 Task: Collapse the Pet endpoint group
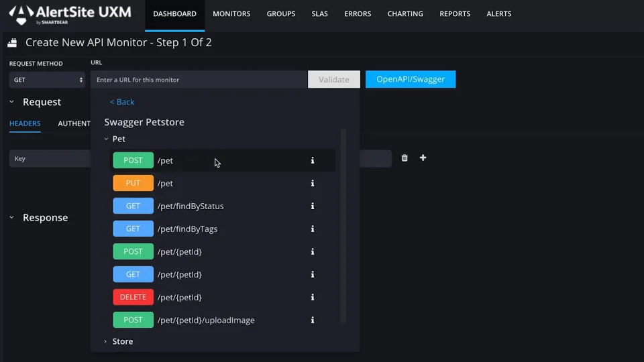tap(106, 139)
